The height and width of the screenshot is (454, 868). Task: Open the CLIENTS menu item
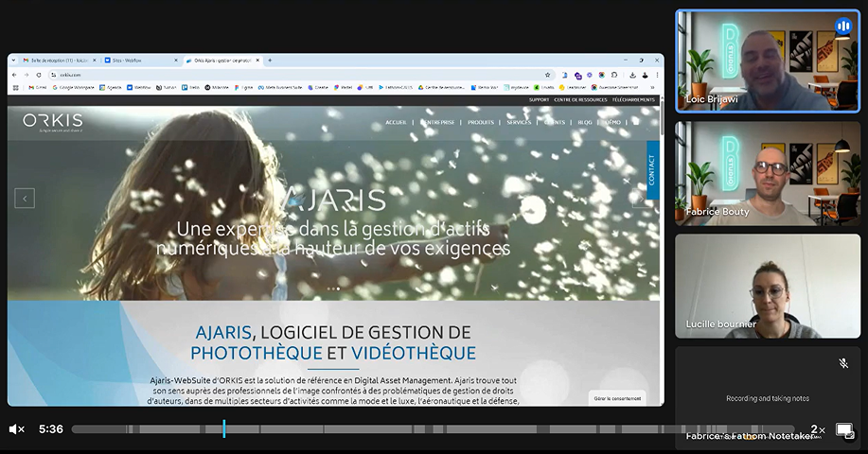tap(555, 122)
